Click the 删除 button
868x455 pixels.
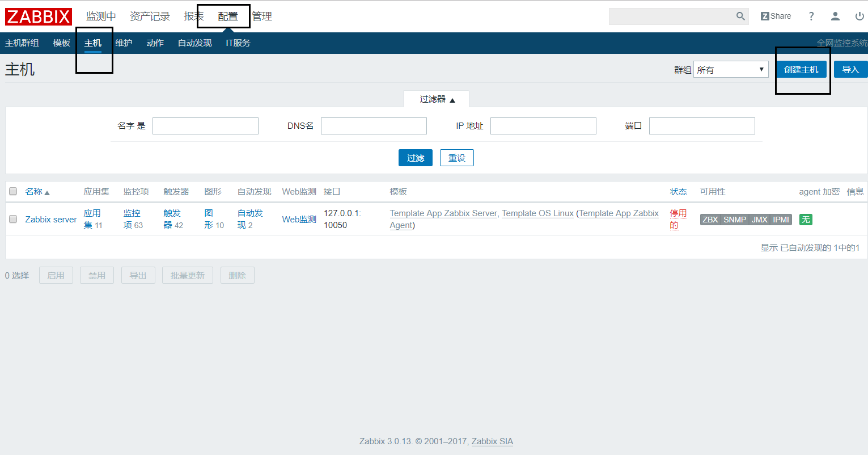tap(237, 275)
